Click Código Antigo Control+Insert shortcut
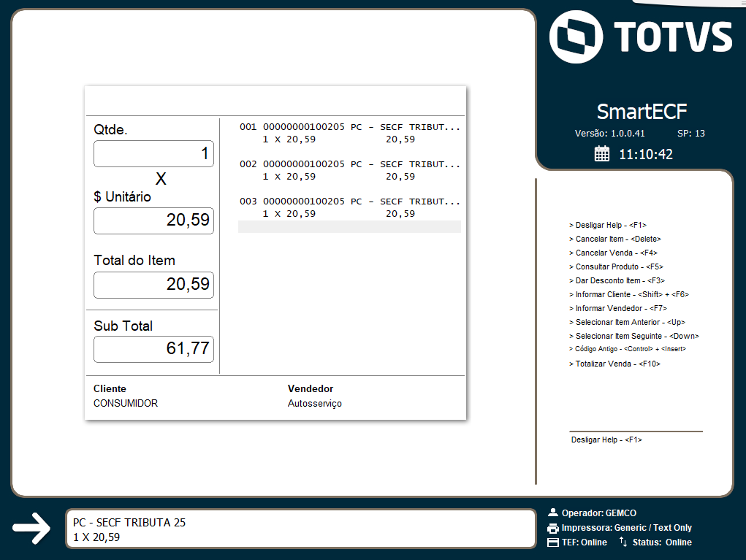 click(628, 349)
